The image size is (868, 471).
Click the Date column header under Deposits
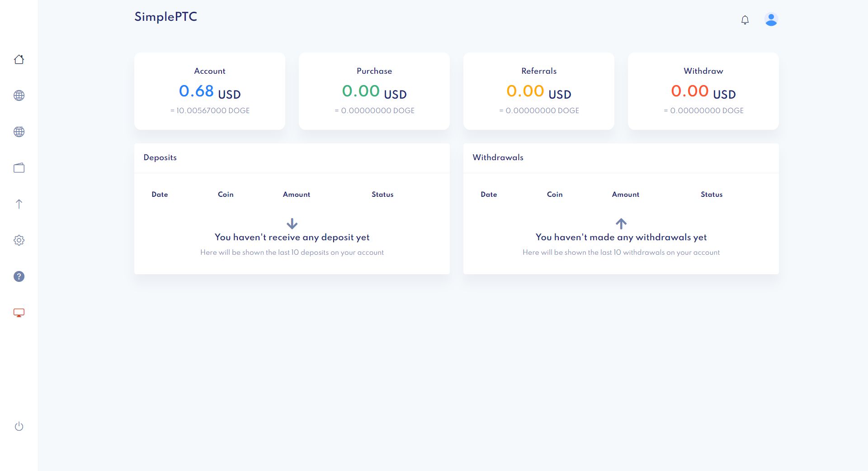coord(160,195)
